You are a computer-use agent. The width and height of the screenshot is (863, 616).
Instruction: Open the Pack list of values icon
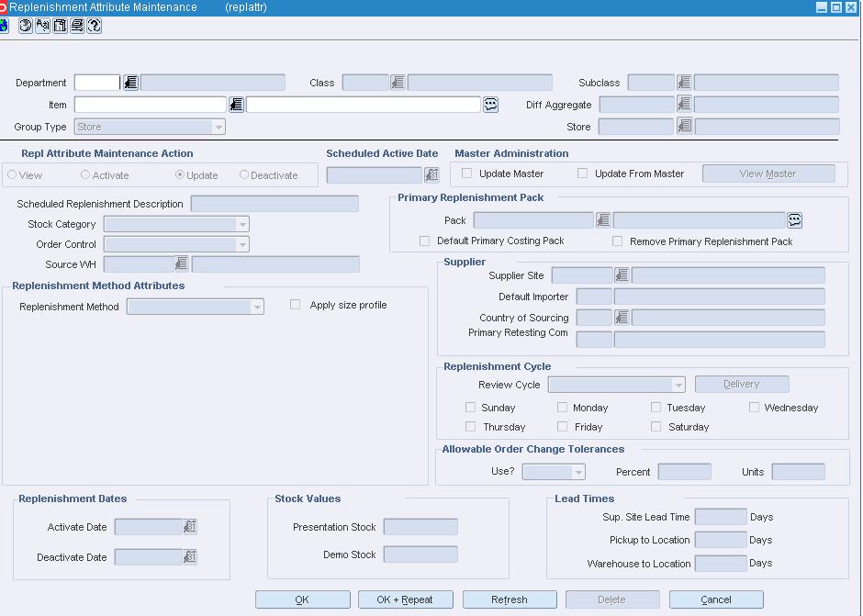pos(603,219)
